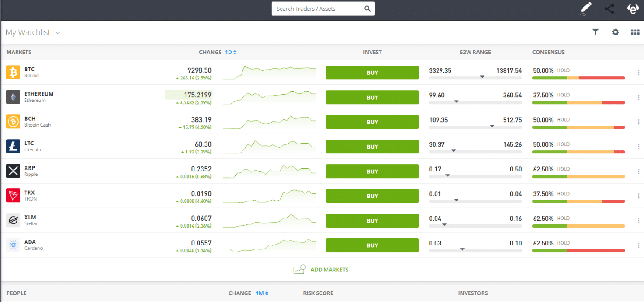The width and height of the screenshot is (644, 302).
Task: Change the people timeframe from 1M
Action: [260, 293]
